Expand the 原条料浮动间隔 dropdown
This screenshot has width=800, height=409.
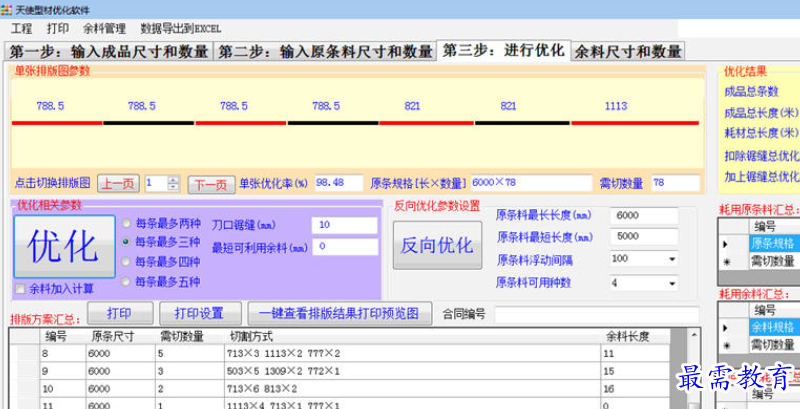tap(671, 259)
